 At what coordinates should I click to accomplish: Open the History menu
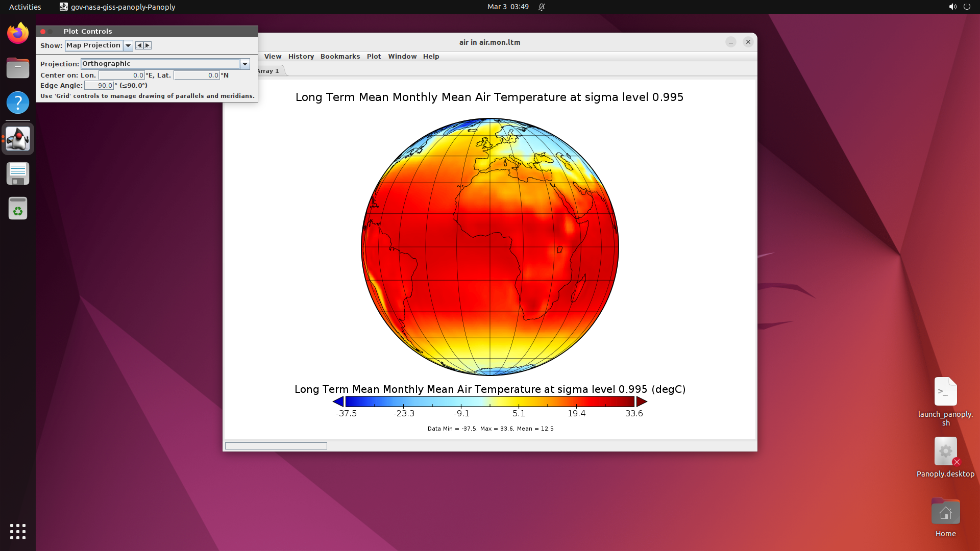click(301, 57)
